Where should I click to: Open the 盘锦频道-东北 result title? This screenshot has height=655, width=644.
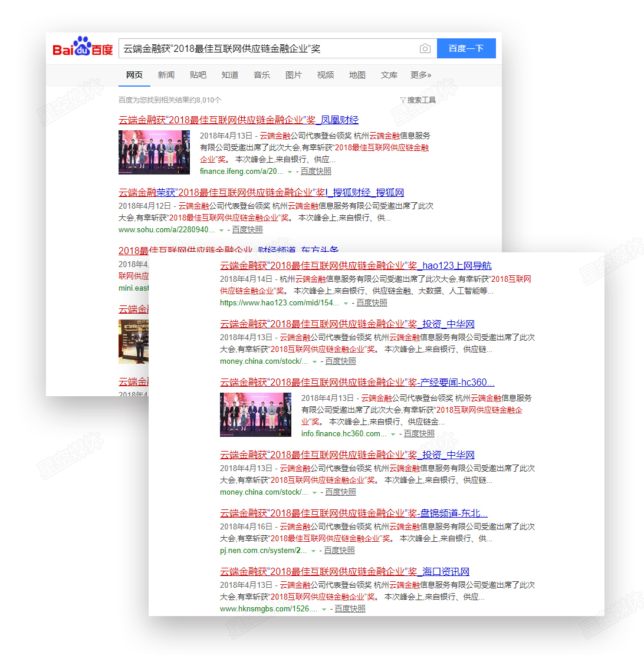click(354, 513)
